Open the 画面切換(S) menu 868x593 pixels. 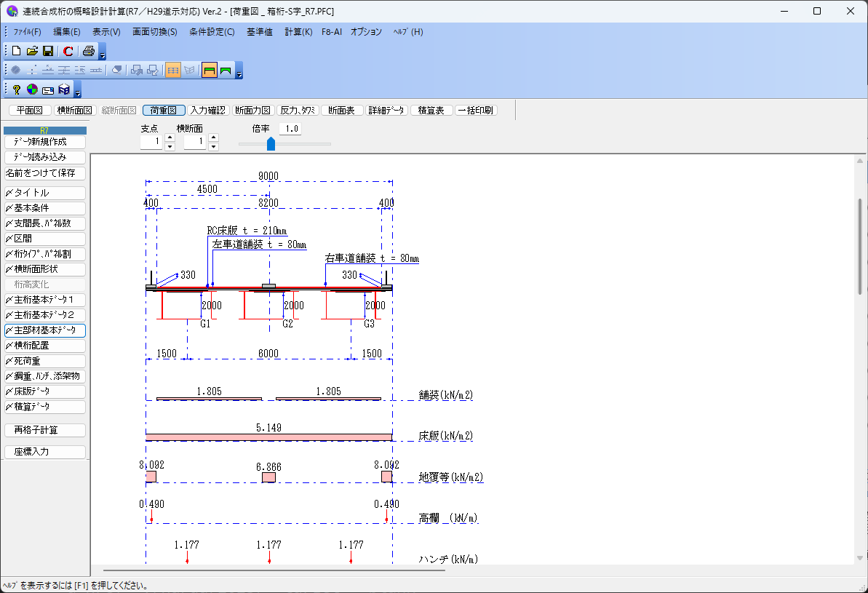coord(154,32)
